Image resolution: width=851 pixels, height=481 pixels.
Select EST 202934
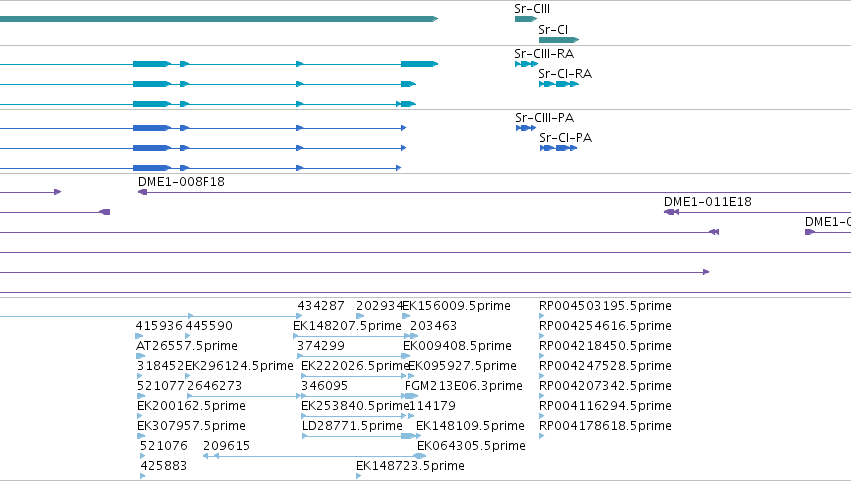[379, 306]
